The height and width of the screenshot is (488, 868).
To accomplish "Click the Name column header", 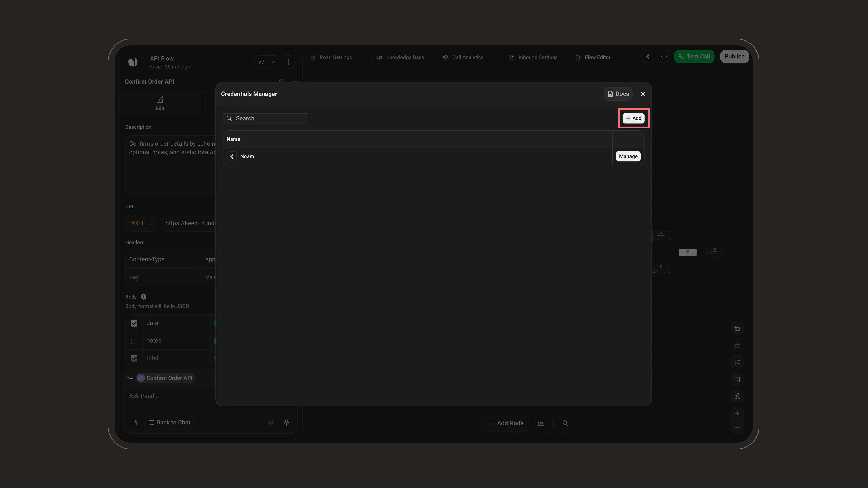I will pos(233,139).
